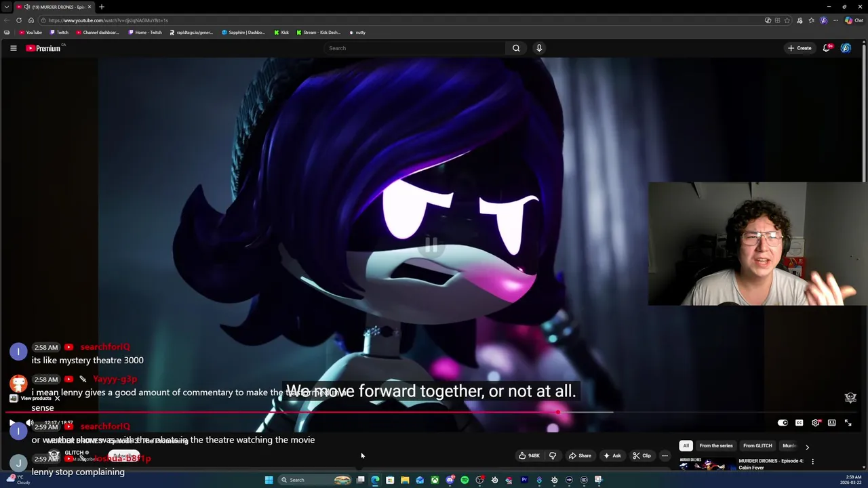Start voice search with the microphone
Screen dimensions: 868x488
(x=539, y=48)
